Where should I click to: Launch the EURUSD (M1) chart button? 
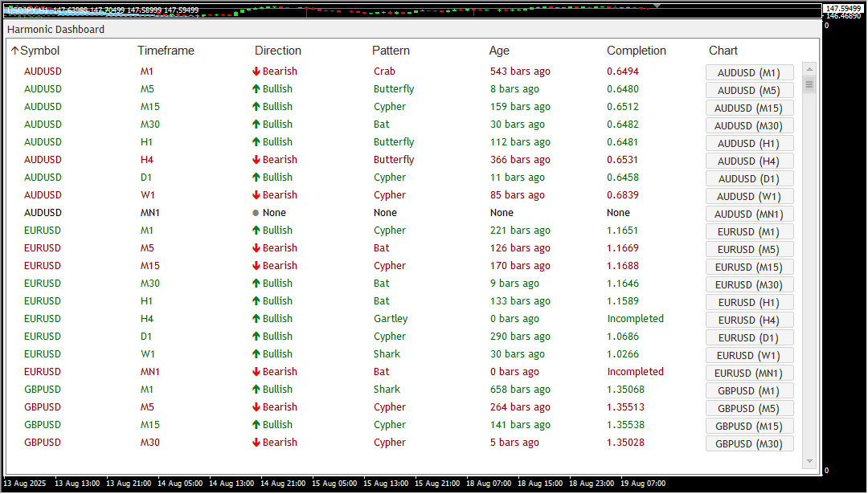(750, 232)
